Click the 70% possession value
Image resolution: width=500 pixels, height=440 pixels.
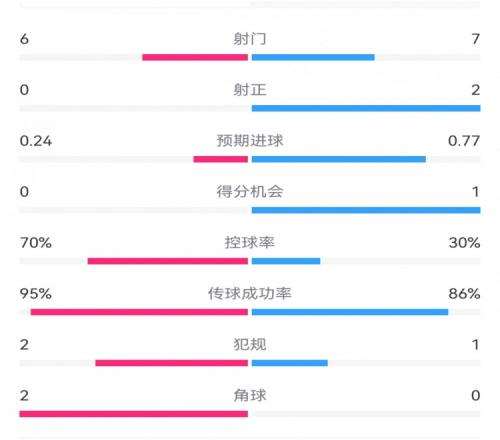(36, 243)
